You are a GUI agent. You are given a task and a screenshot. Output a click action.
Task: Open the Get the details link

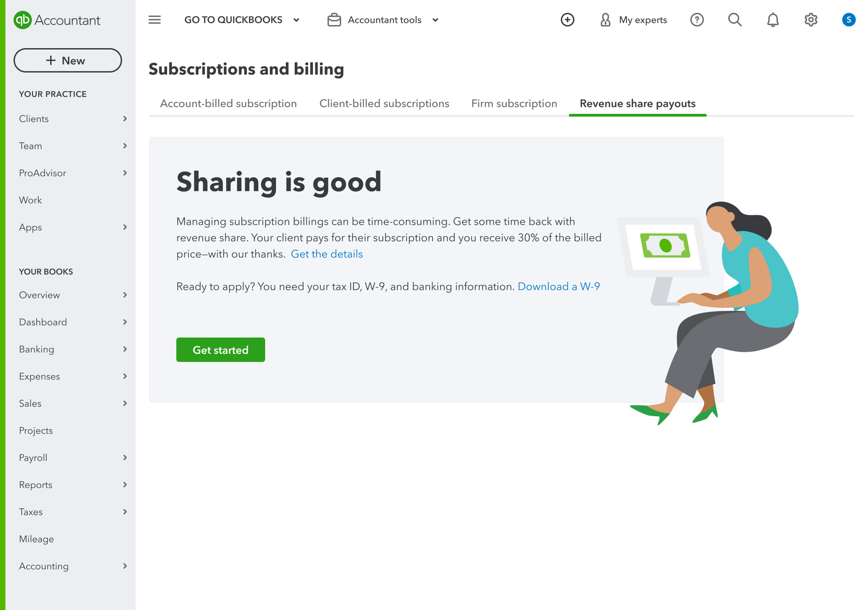(x=326, y=254)
